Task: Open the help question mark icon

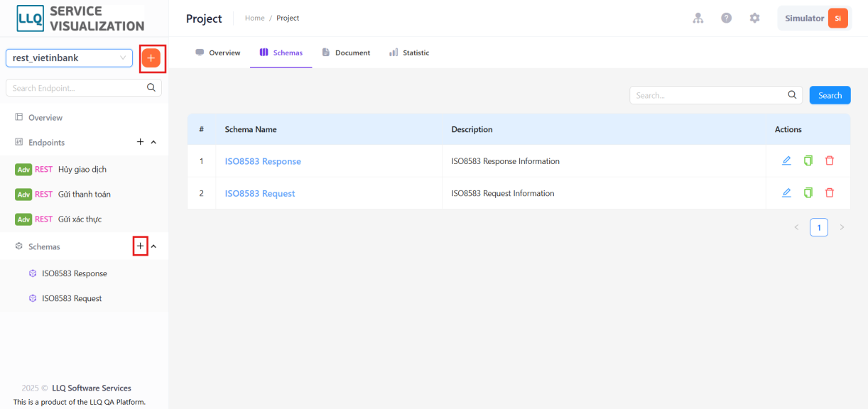Action: tap(727, 18)
